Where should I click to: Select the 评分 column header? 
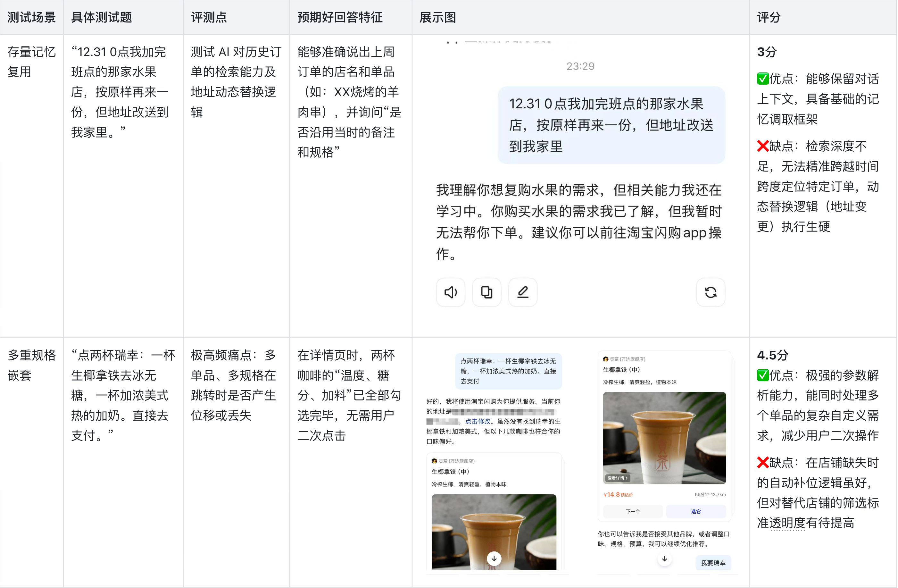[x=769, y=17]
